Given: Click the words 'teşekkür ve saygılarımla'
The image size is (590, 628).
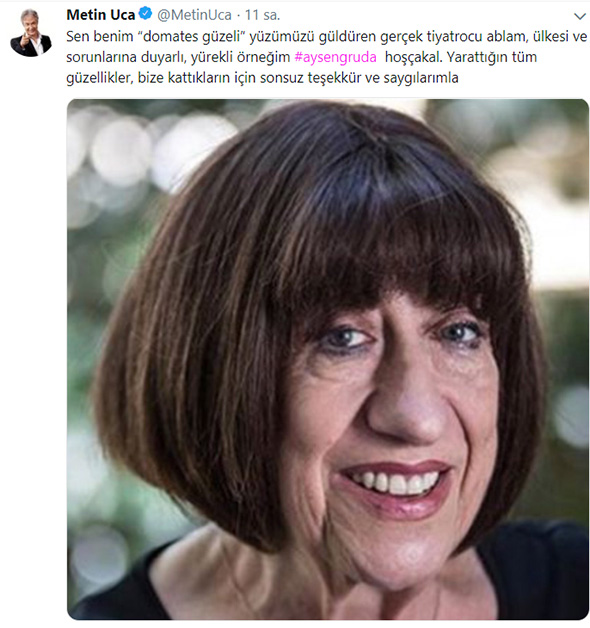Looking at the screenshot, I should point(383,78).
